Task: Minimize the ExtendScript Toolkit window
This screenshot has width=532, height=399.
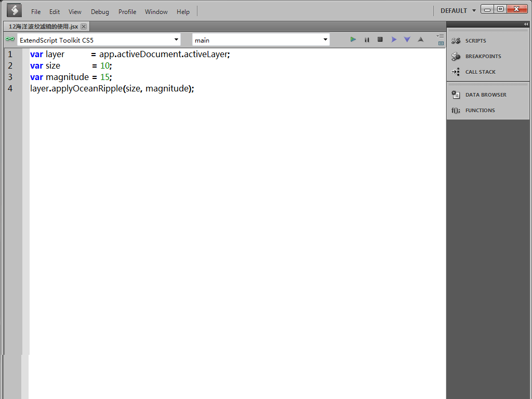Action: [x=487, y=9]
